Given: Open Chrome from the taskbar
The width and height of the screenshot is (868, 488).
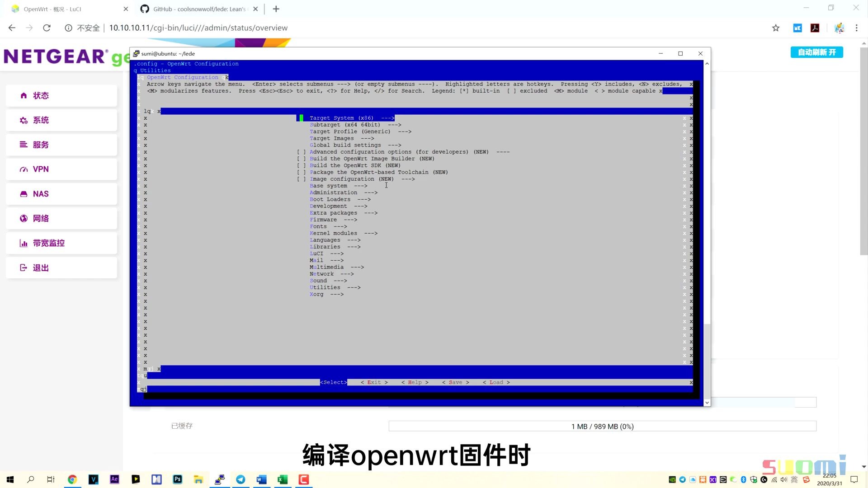Looking at the screenshot, I should tap(72, 479).
